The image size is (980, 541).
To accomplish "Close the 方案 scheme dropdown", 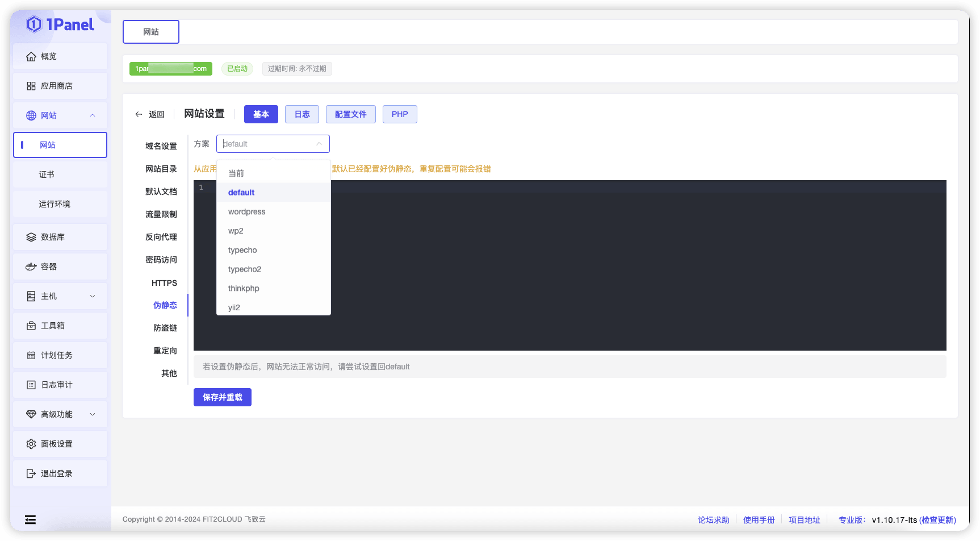I will pos(319,144).
